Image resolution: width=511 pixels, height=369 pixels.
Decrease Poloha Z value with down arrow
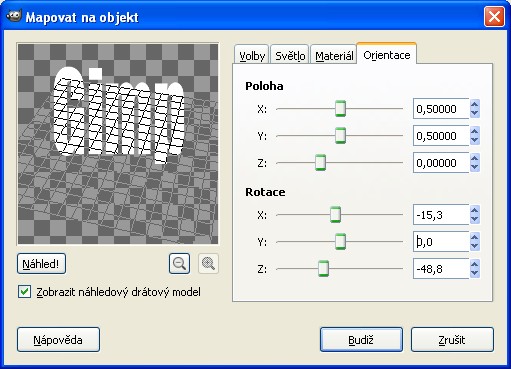point(475,167)
